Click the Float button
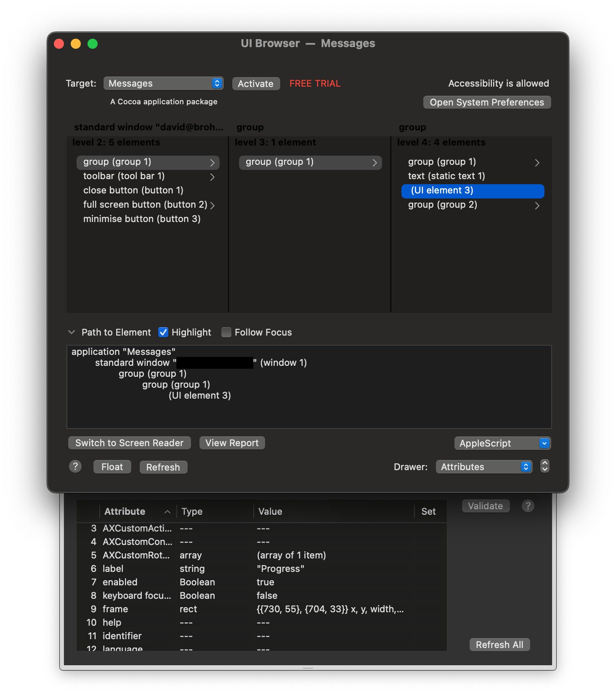This screenshot has height=693, width=616. [112, 467]
